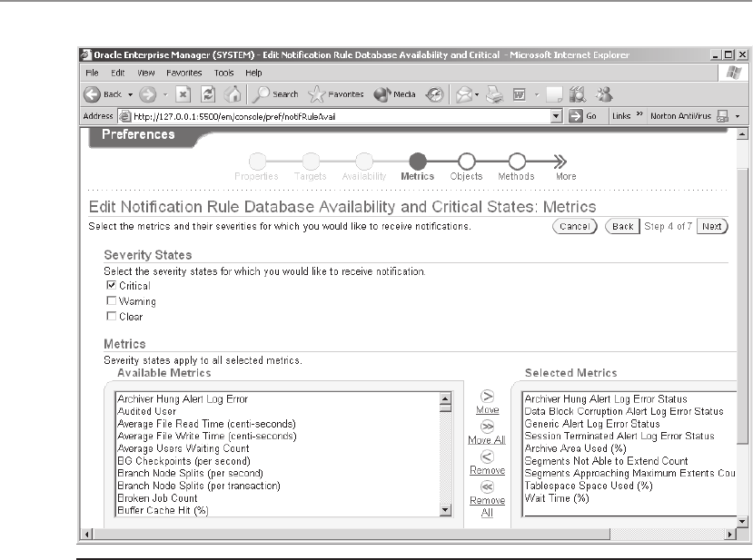Click the Move All double arrow icon

pyautogui.click(x=487, y=427)
